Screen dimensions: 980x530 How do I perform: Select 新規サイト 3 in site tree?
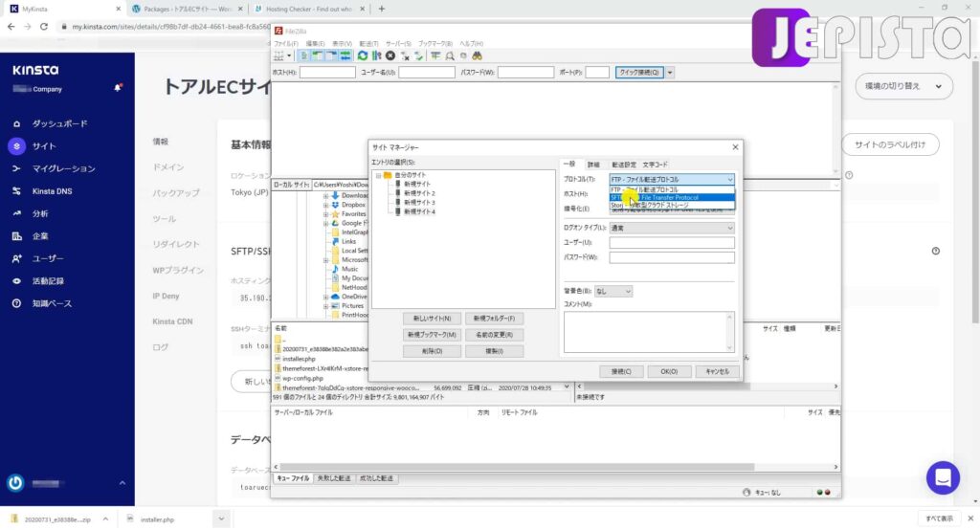419,203
